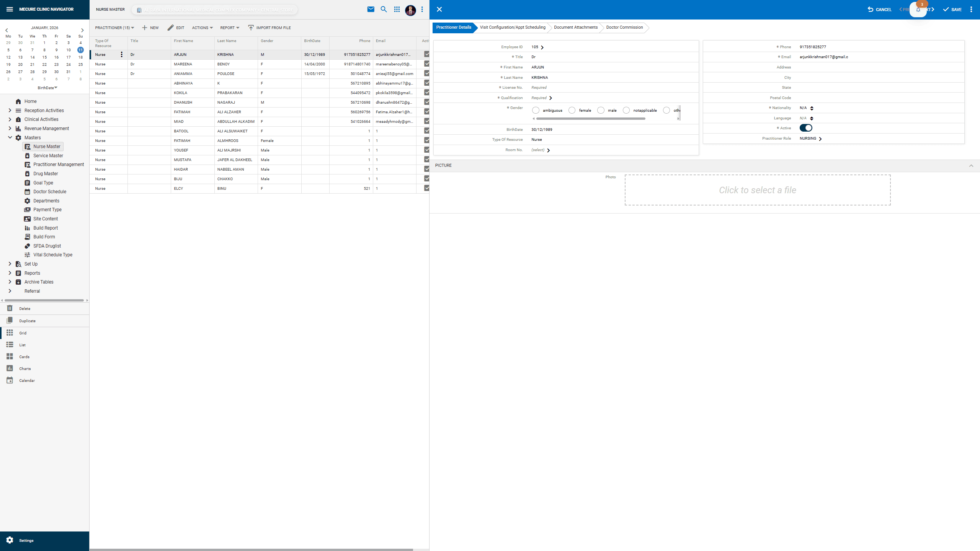Open the ACTIONS dropdown menu

202,28
